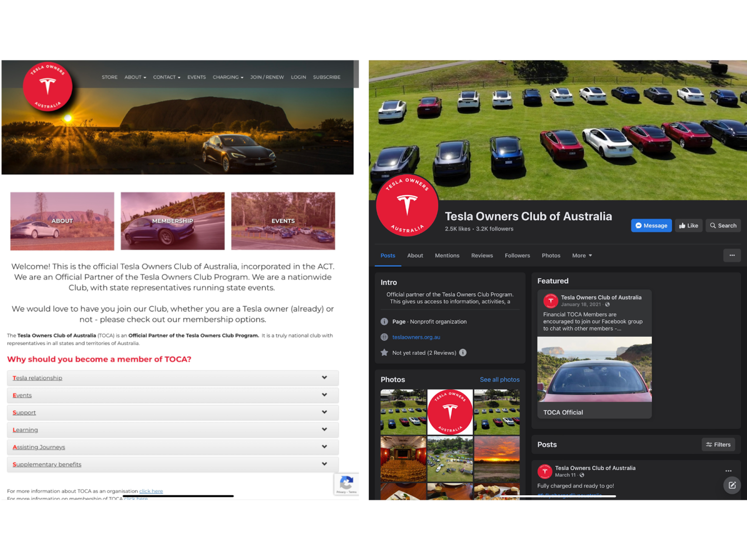The width and height of the screenshot is (747, 560).
Task: Switch to the Followers tab
Action: (x=517, y=255)
